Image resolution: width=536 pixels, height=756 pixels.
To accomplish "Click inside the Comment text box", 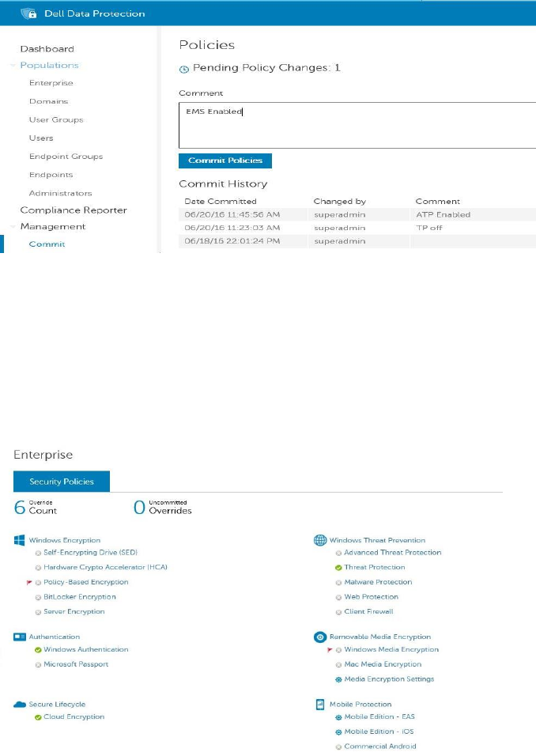I will point(357,125).
